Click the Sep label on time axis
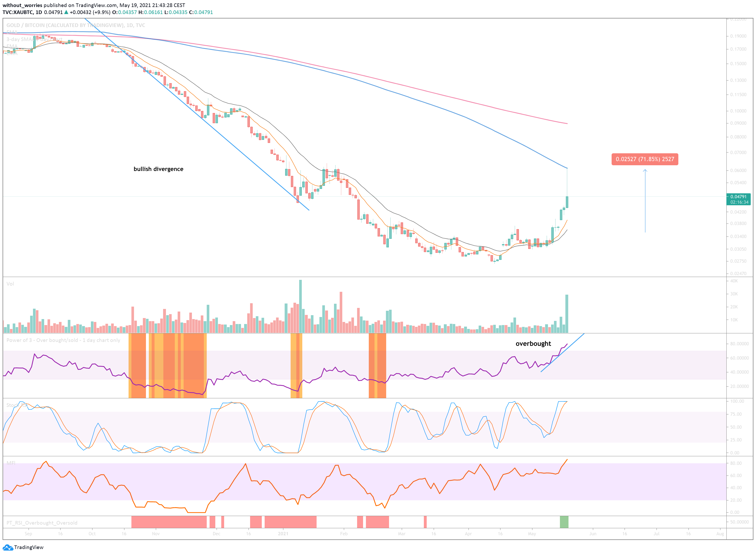The width and height of the screenshot is (756, 555). pos(28,533)
